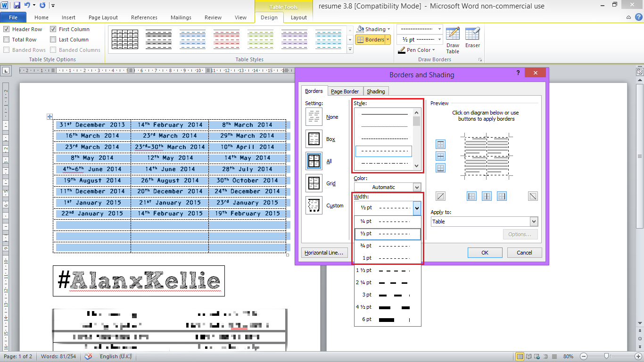Choose the Grid border setting icon
Viewport: 644px width, 362px height.
tap(314, 183)
